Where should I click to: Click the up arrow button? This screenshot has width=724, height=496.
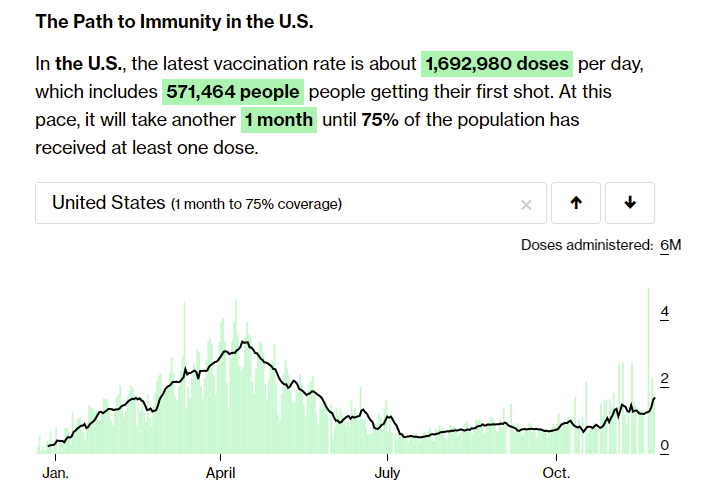(x=576, y=203)
